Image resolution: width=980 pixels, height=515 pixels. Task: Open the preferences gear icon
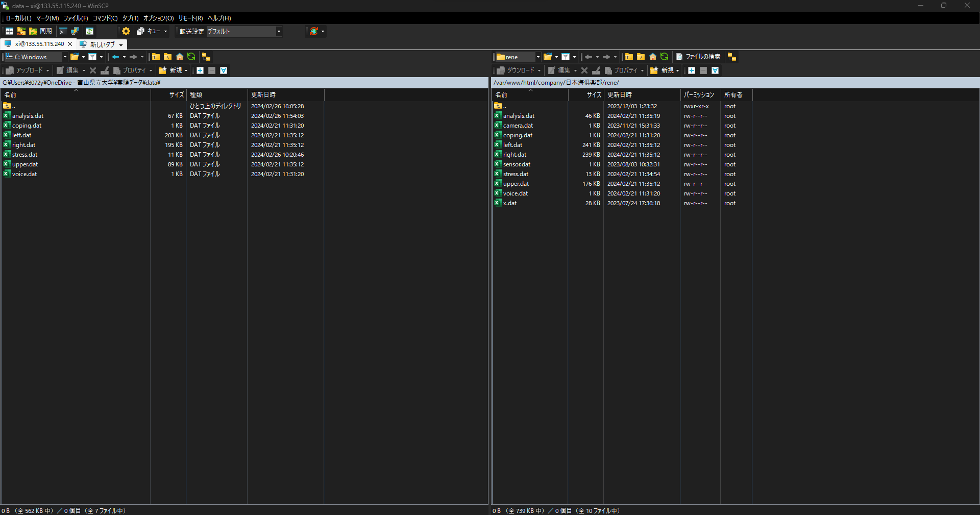coord(126,31)
